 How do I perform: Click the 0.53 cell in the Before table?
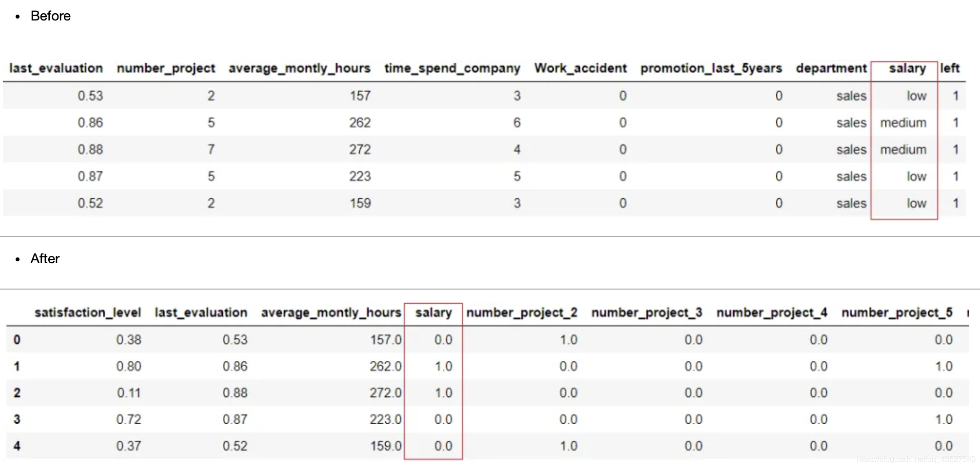90,96
